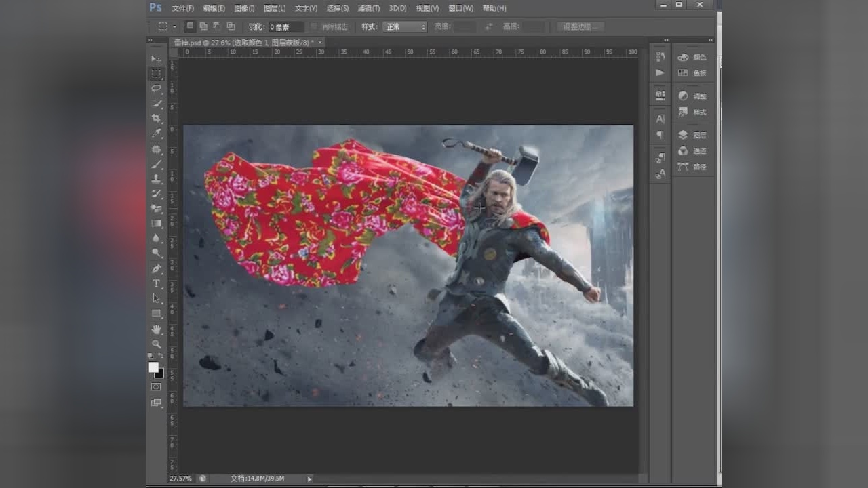
Task: Change the screen mode
Action: click(156, 402)
